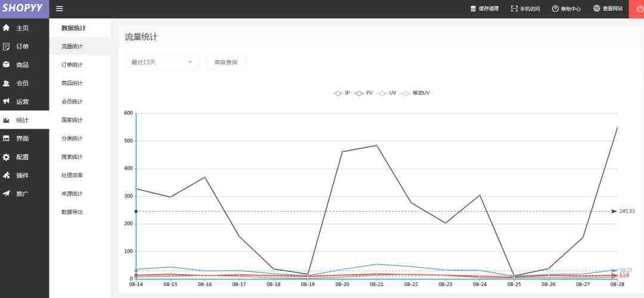
Task: Click the 查看网站 globe icon
Action: [597, 8]
